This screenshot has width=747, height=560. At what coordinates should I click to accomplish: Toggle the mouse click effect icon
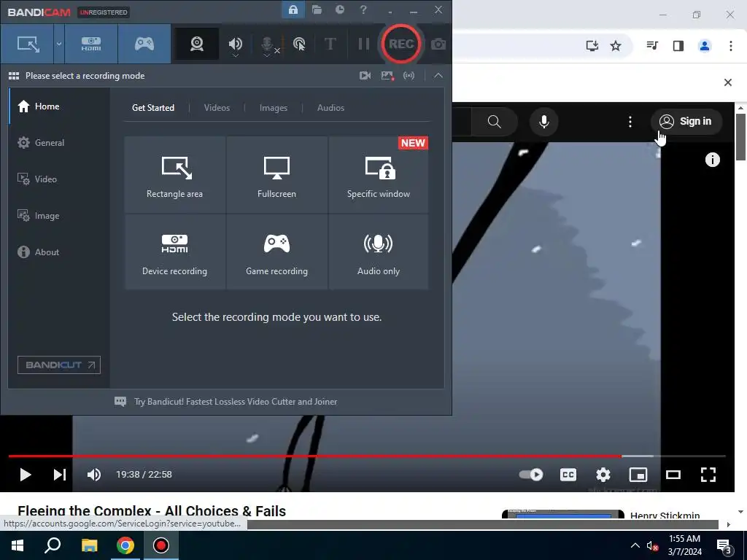[299, 44]
